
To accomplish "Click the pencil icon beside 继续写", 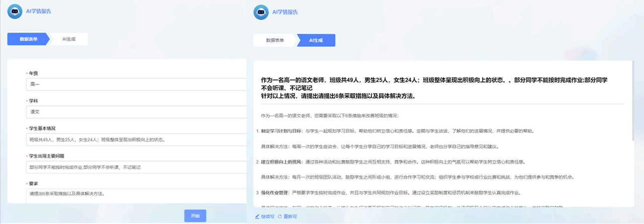I will point(257,216).
